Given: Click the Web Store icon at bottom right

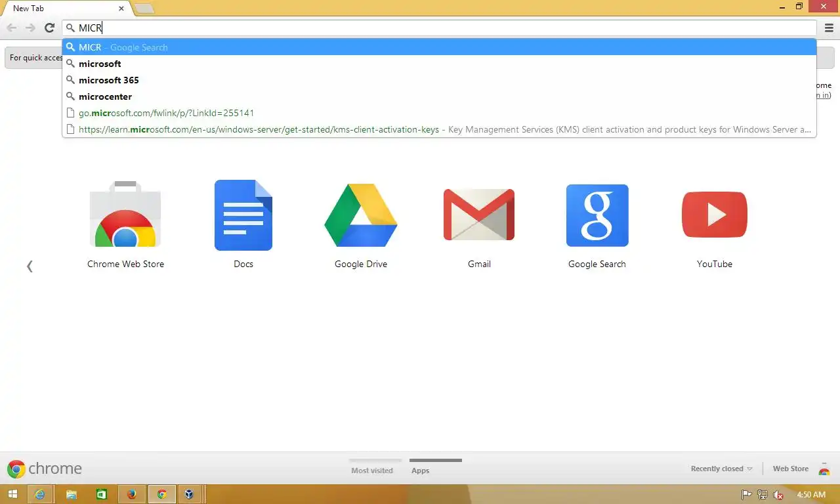Looking at the screenshot, I should (824, 469).
